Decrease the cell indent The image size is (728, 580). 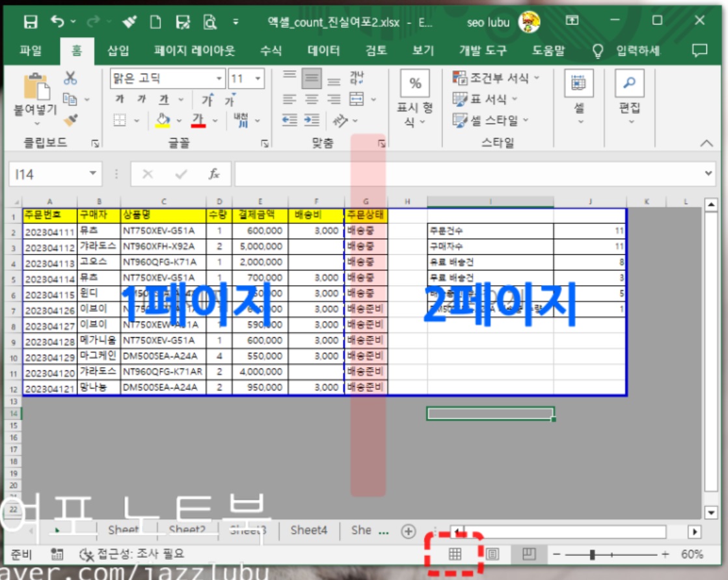pos(290,120)
